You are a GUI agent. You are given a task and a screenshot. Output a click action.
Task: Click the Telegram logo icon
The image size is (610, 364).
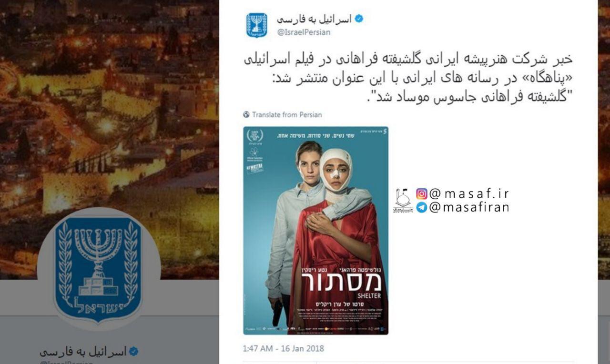click(422, 207)
